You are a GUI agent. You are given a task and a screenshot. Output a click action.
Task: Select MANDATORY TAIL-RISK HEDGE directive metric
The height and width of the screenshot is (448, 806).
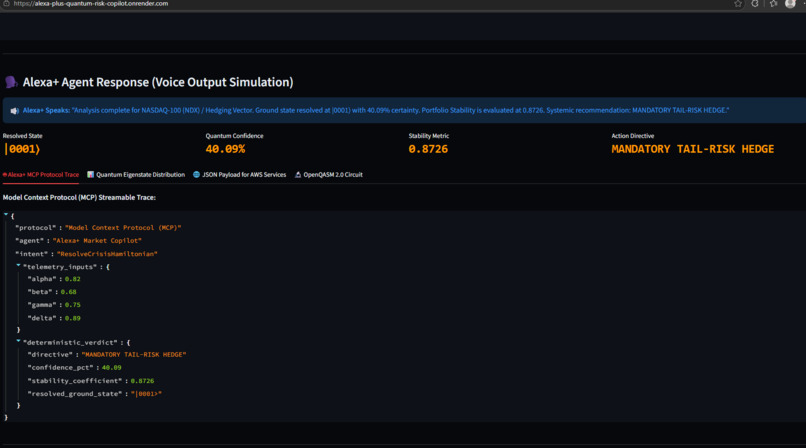[692, 149]
